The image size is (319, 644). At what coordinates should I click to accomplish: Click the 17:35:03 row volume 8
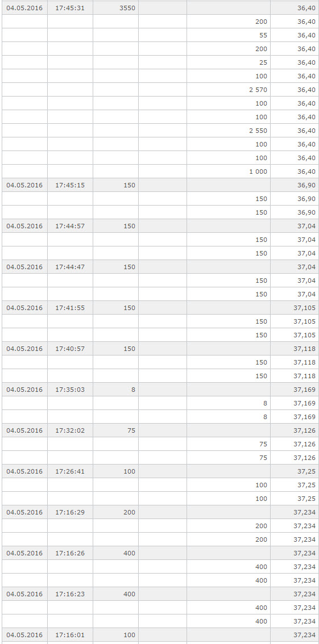115,390
